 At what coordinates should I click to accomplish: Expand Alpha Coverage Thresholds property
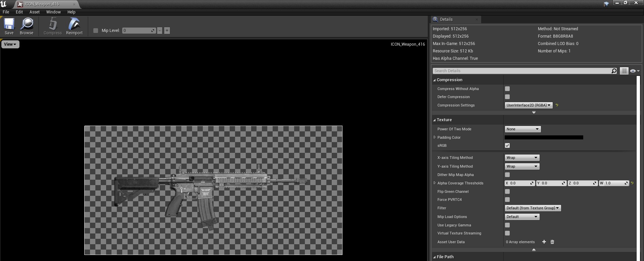pyautogui.click(x=434, y=183)
